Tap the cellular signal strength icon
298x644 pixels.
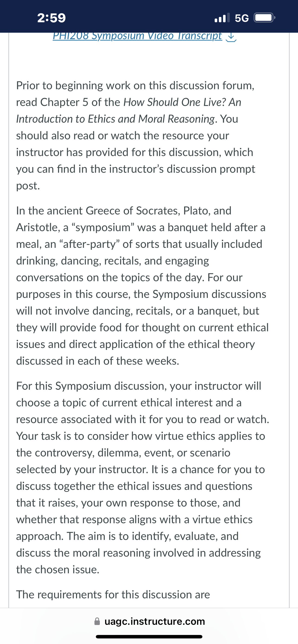click(222, 18)
